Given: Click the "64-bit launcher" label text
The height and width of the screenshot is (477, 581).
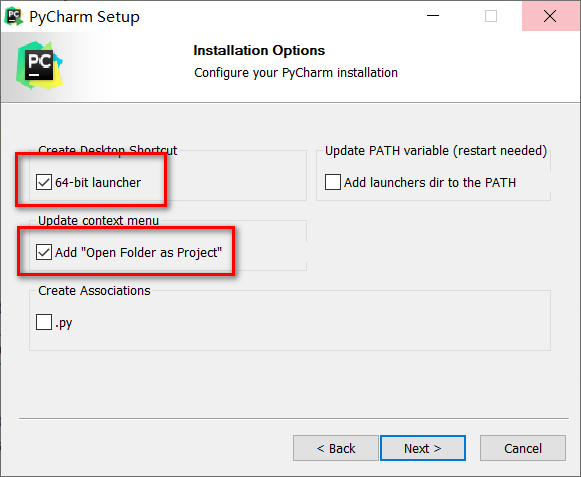Looking at the screenshot, I should click(x=98, y=182).
